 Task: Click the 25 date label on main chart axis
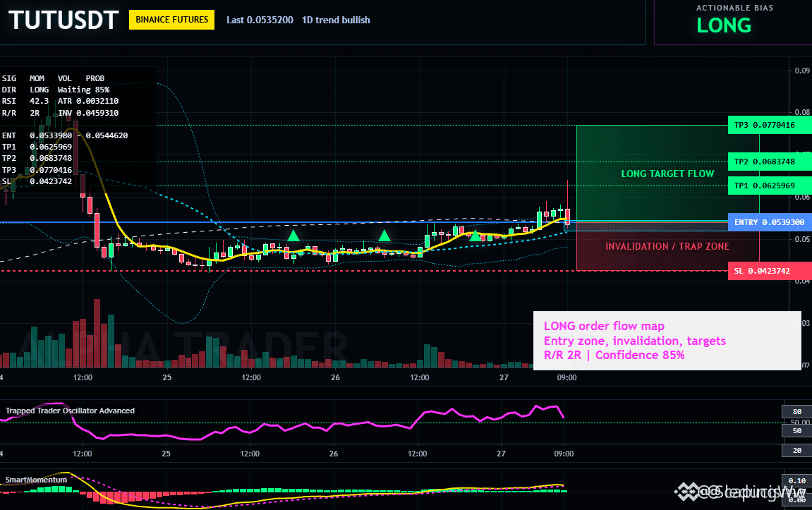pyautogui.click(x=166, y=377)
